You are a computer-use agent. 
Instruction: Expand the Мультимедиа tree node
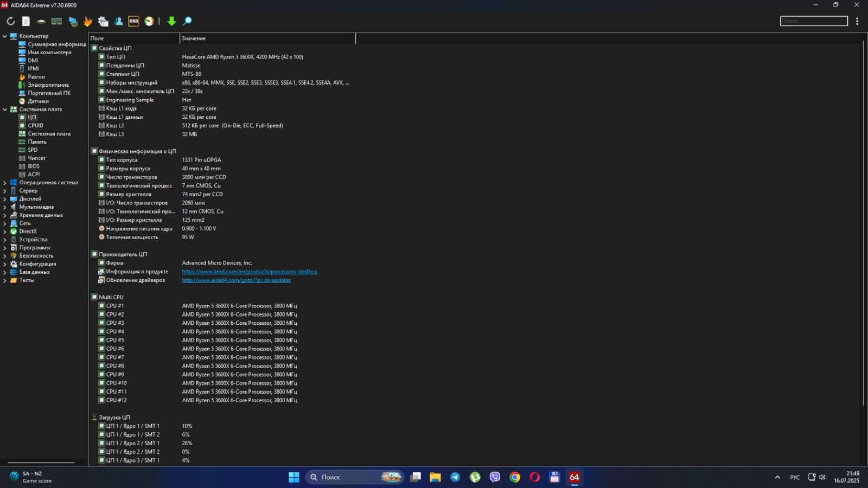point(5,207)
